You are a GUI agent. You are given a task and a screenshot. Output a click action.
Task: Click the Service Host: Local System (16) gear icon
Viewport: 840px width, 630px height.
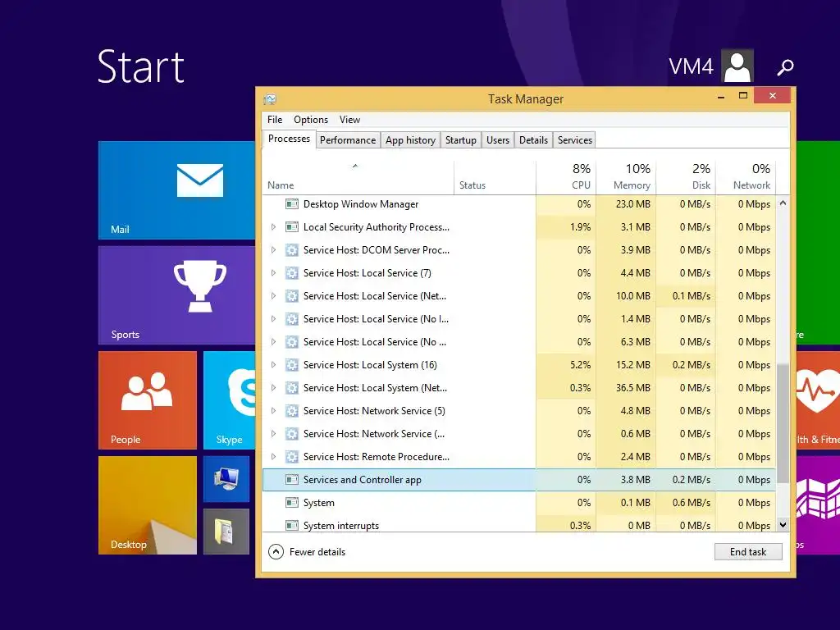291,365
